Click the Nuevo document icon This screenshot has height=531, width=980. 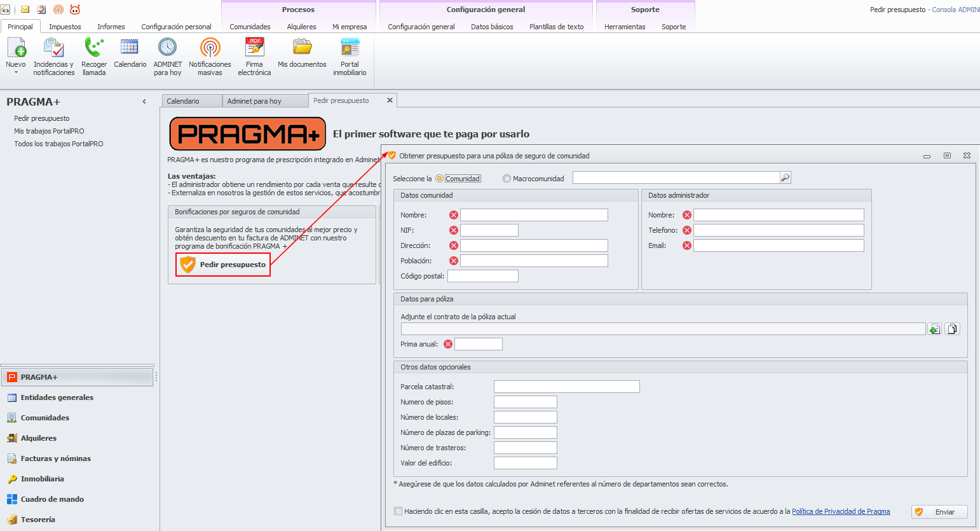[x=16, y=48]
